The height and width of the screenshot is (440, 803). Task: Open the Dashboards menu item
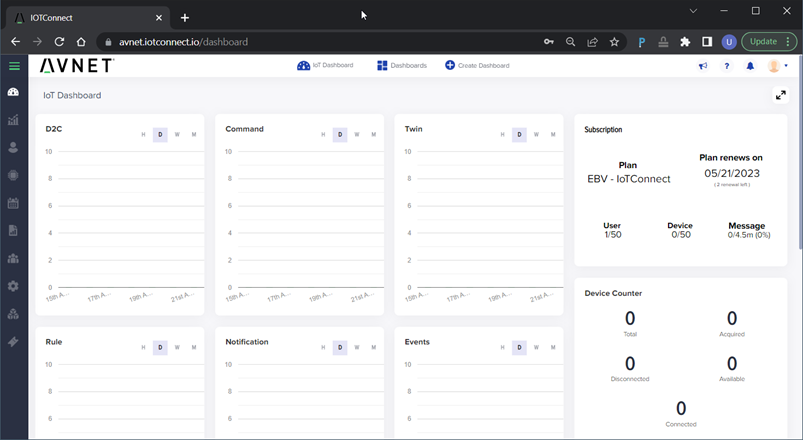click(402, 66)
